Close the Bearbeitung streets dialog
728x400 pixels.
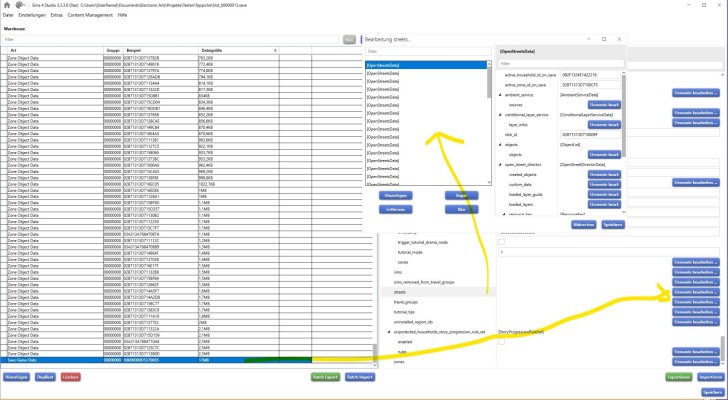[x=619, y=39]
